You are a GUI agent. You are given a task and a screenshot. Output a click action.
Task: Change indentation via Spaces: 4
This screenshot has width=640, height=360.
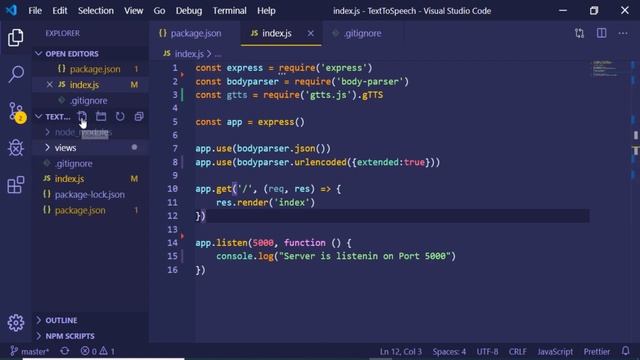(449, 351)
